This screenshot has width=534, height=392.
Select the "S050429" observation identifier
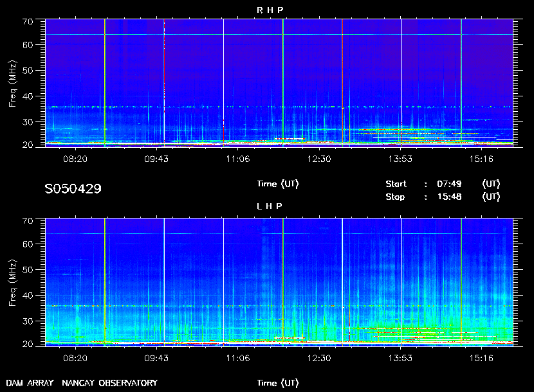click(x=73, y=189)
